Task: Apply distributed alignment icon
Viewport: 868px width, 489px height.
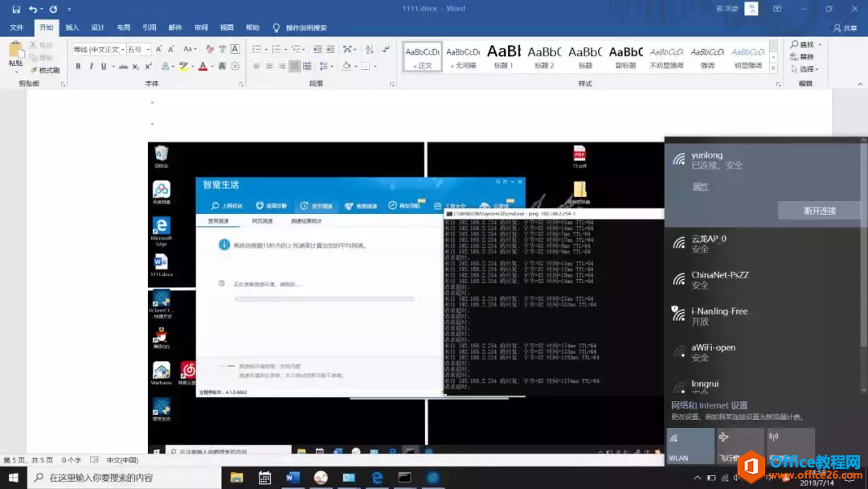Action: coord(307,67)
